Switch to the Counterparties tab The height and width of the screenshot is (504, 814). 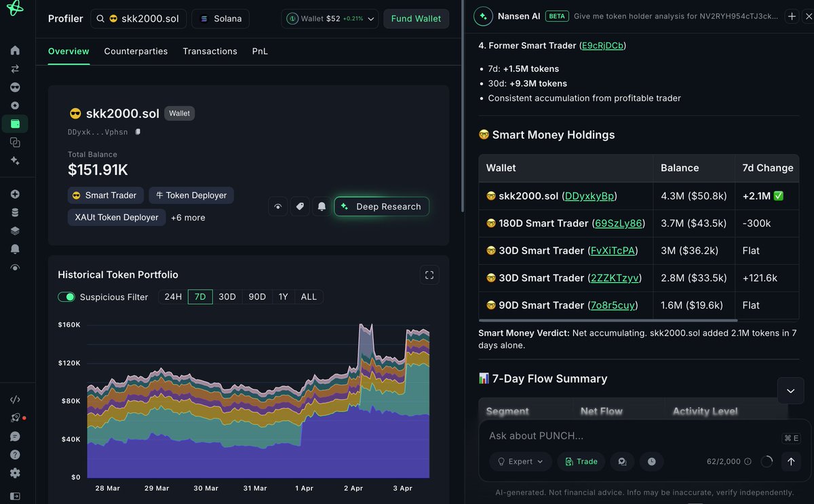pos(136,51)
